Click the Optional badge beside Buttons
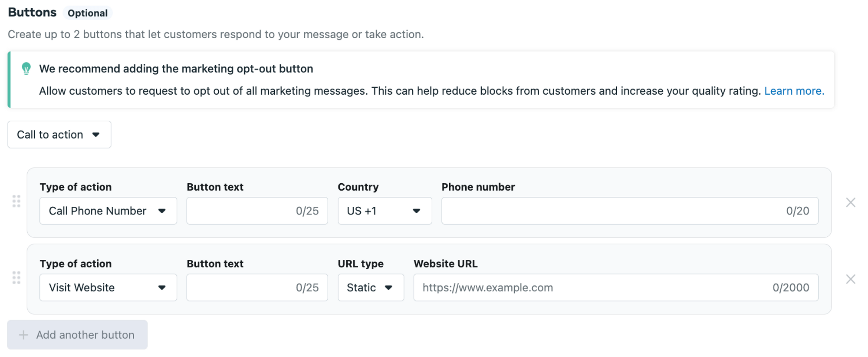Screen dimensions: 868x357 tap(88, 13)
